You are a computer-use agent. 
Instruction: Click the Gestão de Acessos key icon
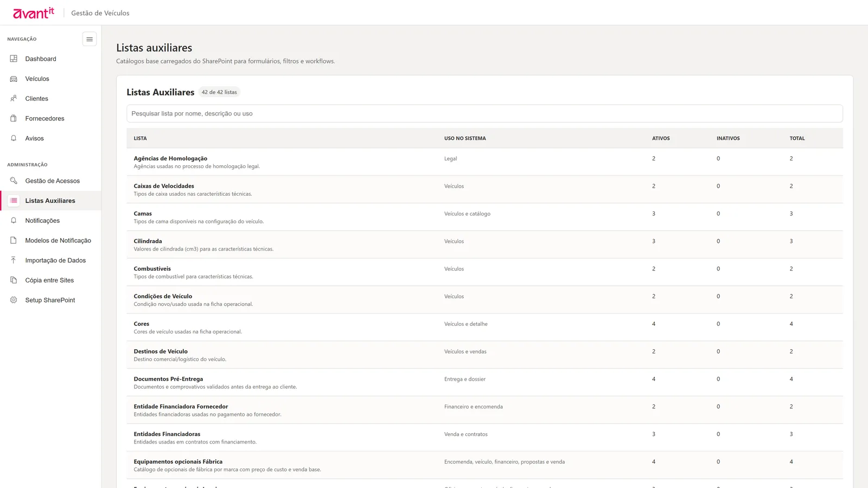tap(14, 181)
